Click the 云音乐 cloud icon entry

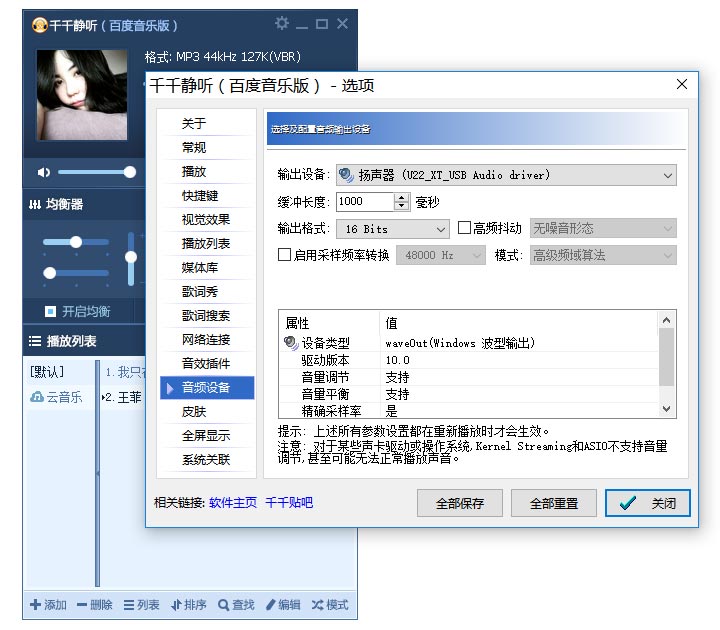point(37,397)
